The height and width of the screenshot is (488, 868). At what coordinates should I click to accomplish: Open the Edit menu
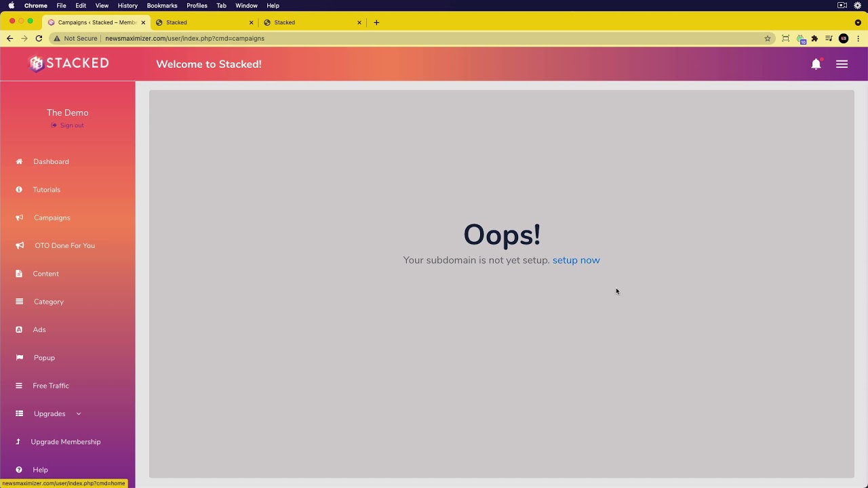click(x=81, y=5)
